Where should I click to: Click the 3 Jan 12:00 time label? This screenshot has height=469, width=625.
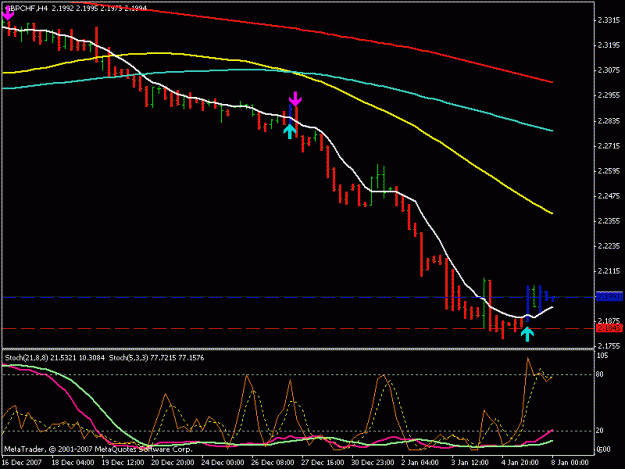click(470, 463)
